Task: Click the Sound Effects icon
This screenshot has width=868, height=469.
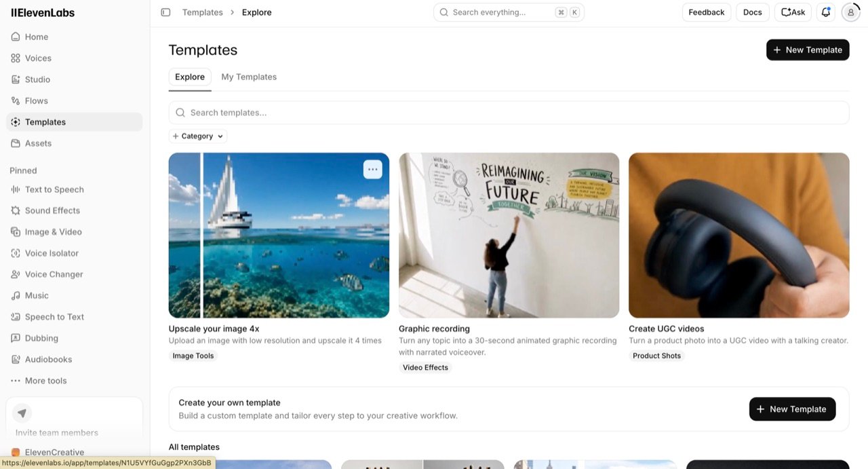Action: 16,210
